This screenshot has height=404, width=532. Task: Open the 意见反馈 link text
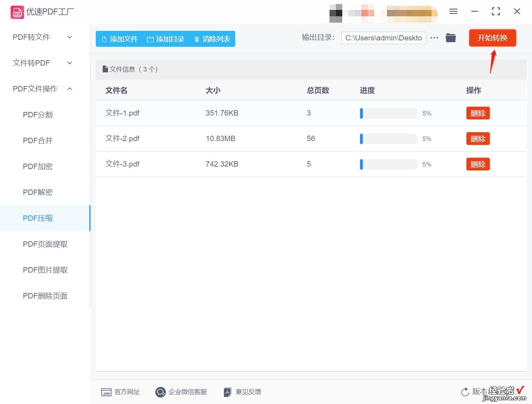tap(248, 392)
